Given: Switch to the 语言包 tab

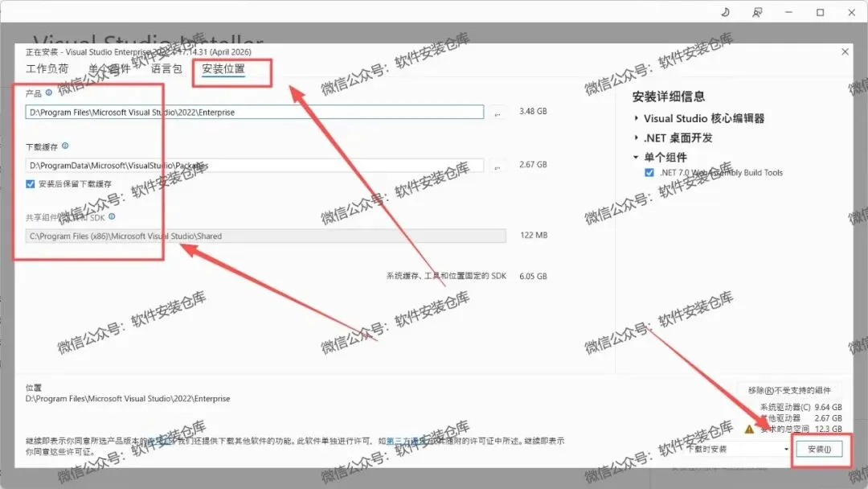Looking at the screenshot, I should pos(166,68).
